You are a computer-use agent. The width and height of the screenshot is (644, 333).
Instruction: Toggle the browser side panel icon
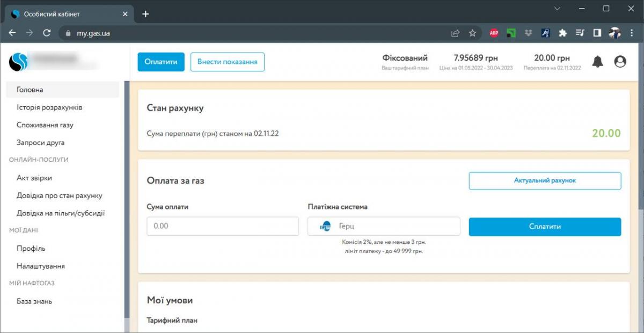pyautogui.click(x=597, y=33)
